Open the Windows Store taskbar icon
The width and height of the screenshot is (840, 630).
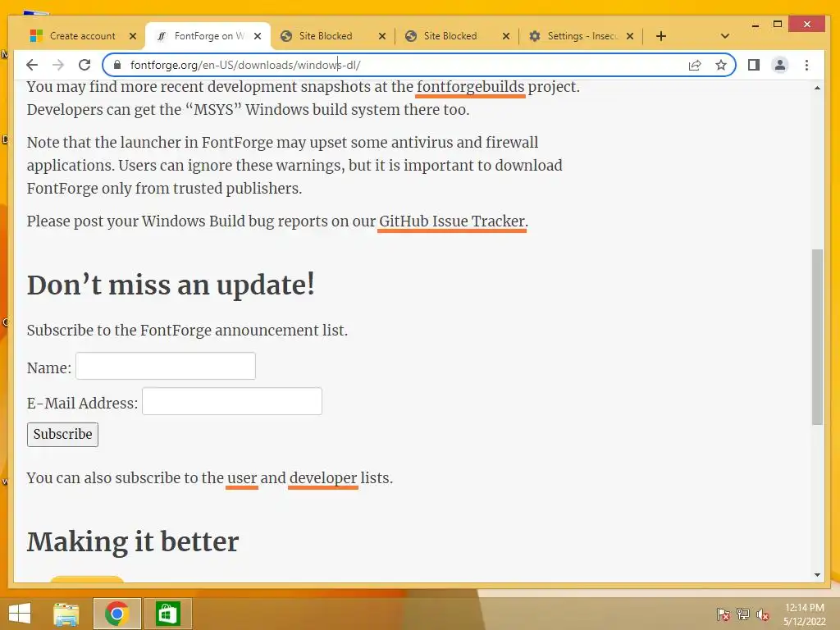(167, 614)
